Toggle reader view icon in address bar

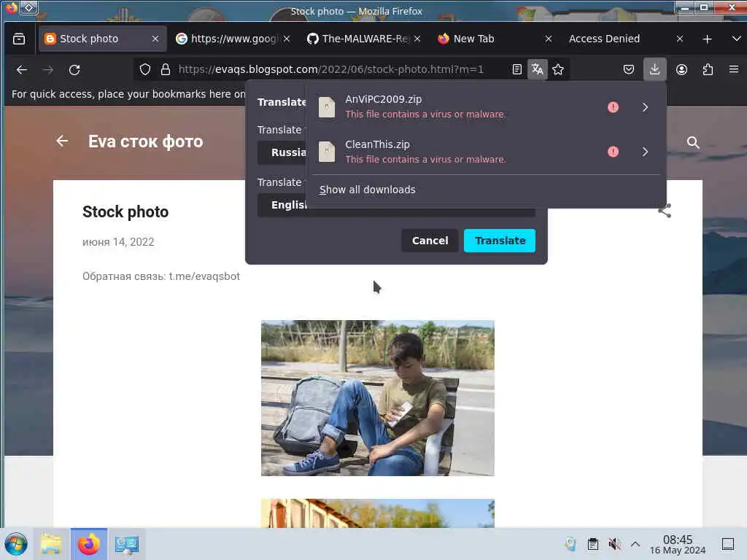pyautogui.click(x=517, y=69)
